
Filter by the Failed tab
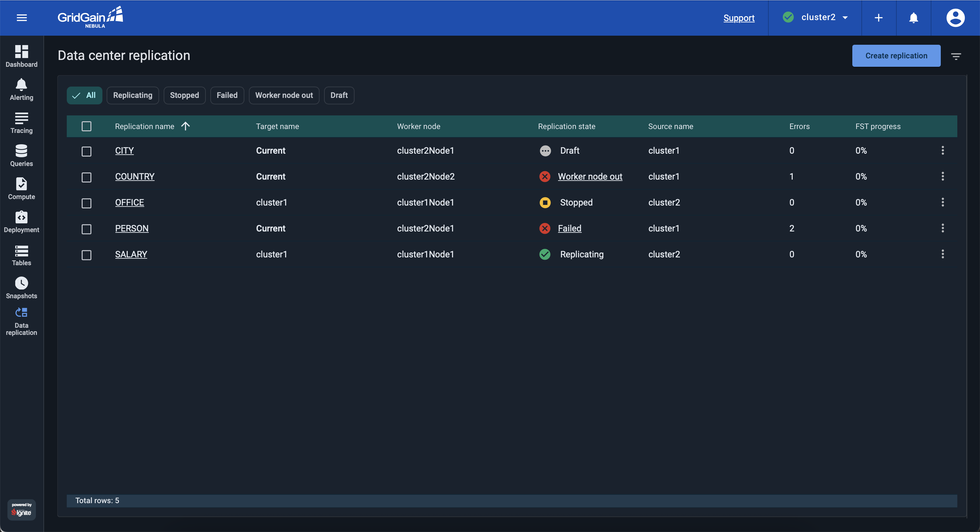click(x=227, y=95)
